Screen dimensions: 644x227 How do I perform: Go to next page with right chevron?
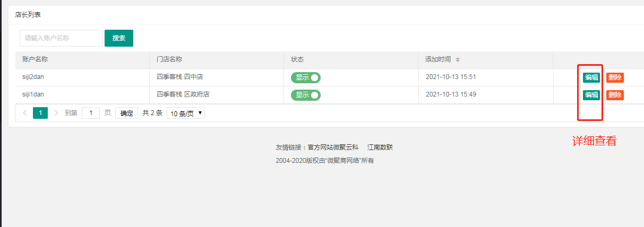(x=56, y=113)
